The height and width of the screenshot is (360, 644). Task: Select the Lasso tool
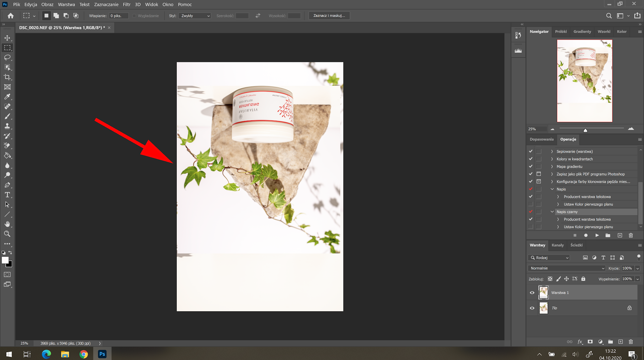[7, 57]
